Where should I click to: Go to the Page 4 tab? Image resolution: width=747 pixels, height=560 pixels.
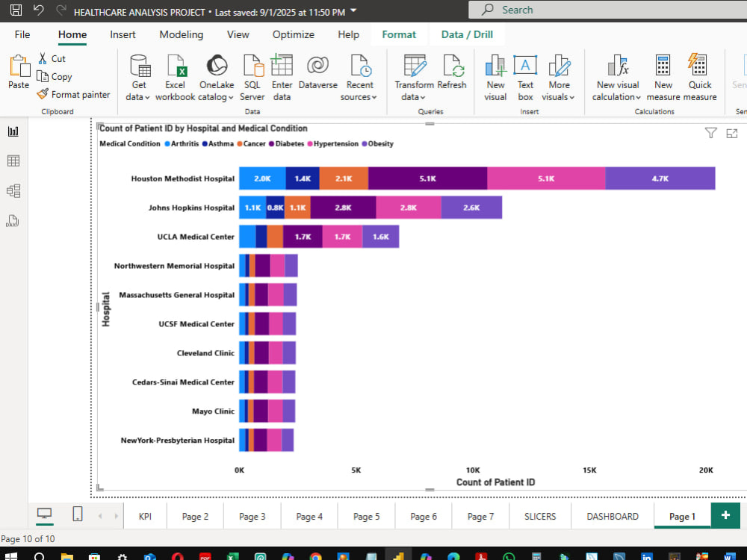click(x=309, y=516)
